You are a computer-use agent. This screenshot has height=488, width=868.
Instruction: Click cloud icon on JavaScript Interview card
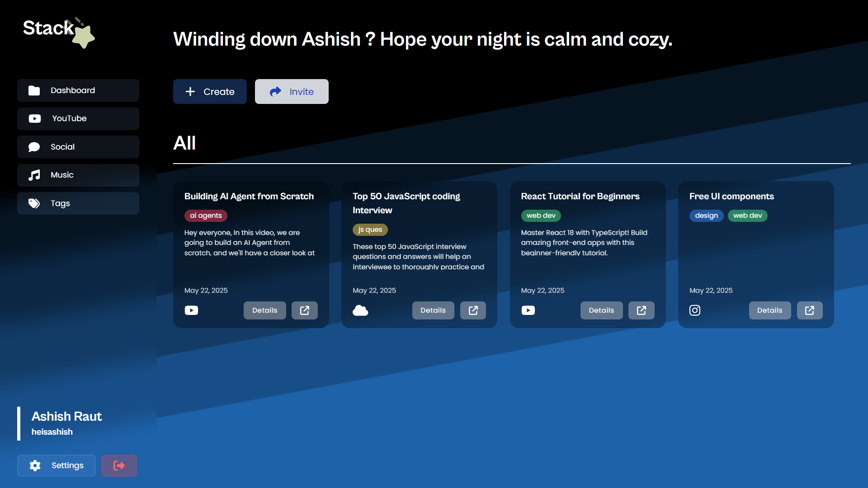360,310
